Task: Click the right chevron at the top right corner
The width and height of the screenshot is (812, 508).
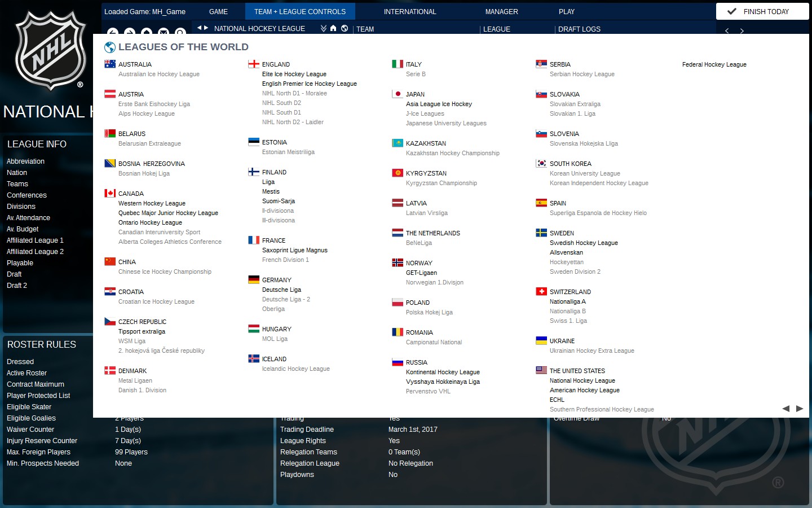Action: pos(743,31)
